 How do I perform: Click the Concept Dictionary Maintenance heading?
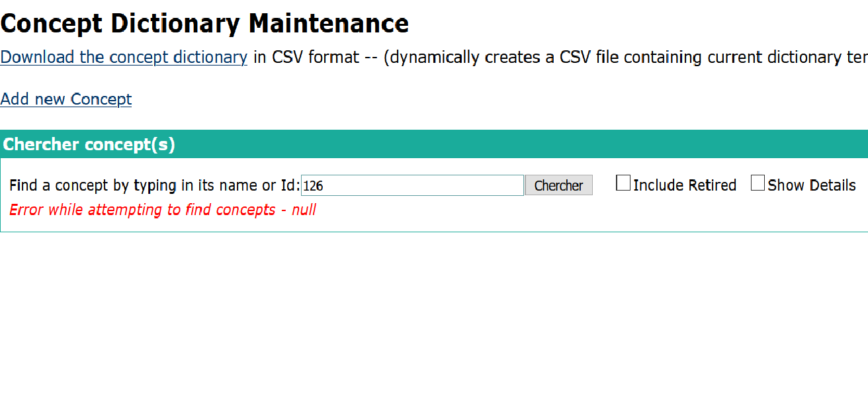204,24
